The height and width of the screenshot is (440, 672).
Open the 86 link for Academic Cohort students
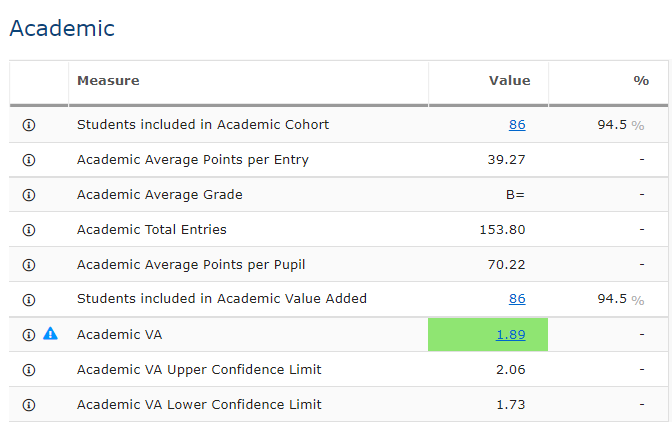tap(516, 125)
